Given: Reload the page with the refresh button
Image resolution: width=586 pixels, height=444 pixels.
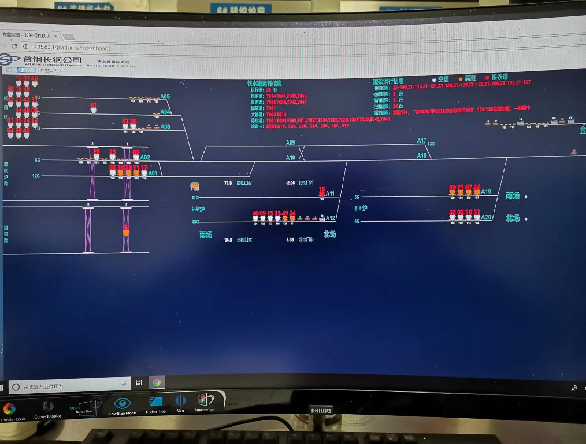Looking at the screenshot, I should pos(14,46).
